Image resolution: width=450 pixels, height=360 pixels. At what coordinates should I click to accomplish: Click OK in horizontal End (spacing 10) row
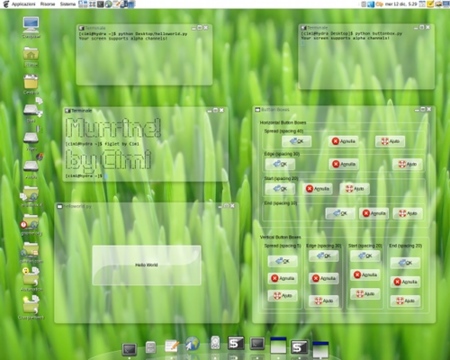coord(340,213)
